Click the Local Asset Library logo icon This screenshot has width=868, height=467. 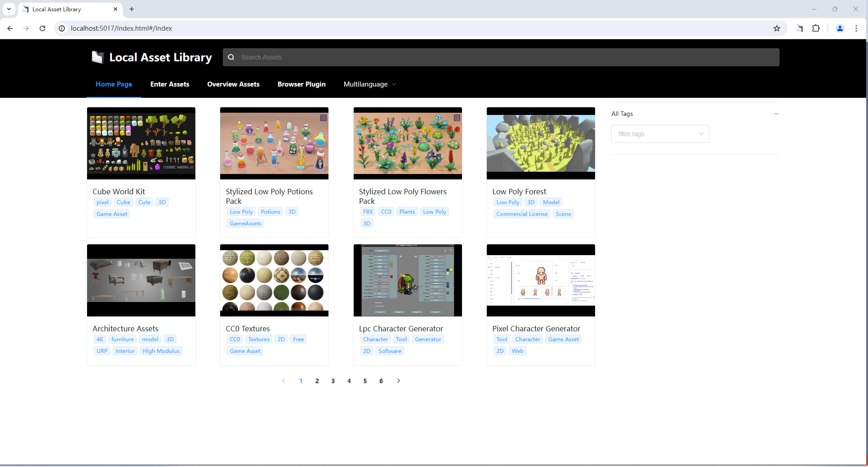point(97,57)
